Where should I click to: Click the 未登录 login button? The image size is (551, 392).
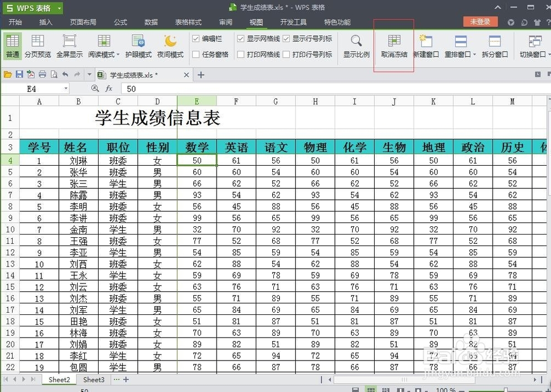coord(480,22)
